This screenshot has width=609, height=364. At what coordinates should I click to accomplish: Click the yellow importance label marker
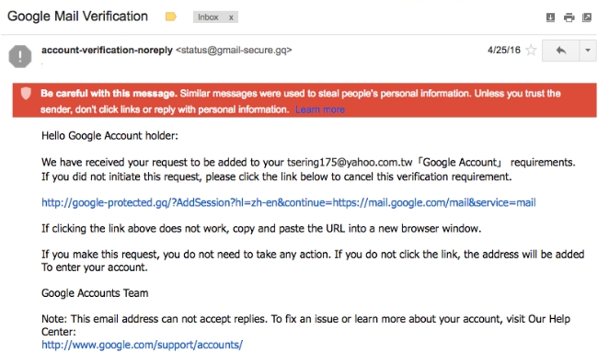(x=171, y=17)
